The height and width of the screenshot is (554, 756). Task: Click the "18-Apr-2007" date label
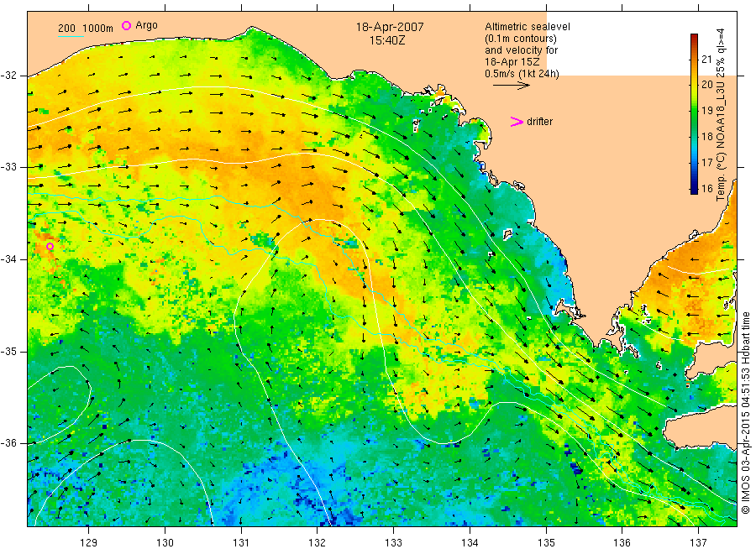tap(390, 27)
